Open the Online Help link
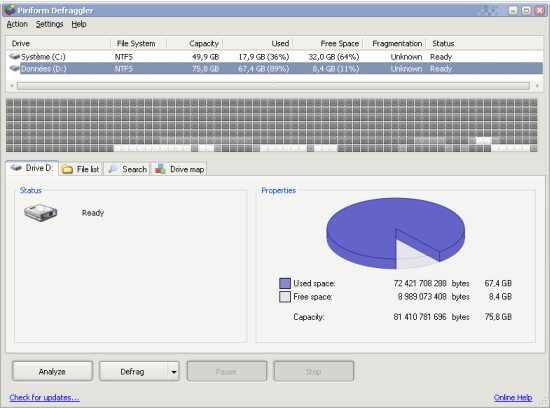The width and height of the screenshot is (550, 408). 513,397
